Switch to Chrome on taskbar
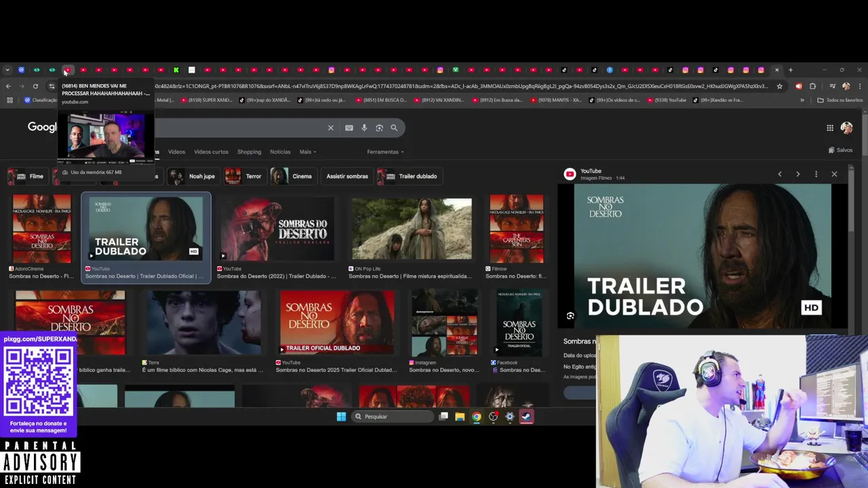868x488 pixels. (x=477, y=416)
